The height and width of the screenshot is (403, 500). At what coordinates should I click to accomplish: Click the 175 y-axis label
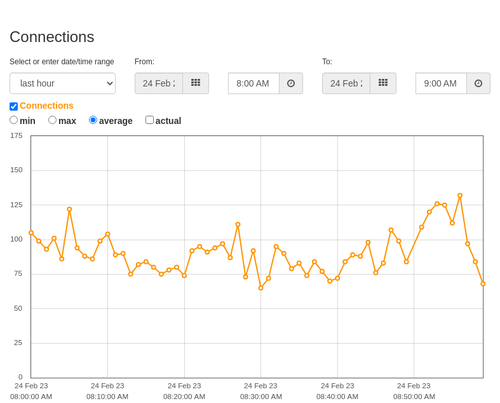16,136
